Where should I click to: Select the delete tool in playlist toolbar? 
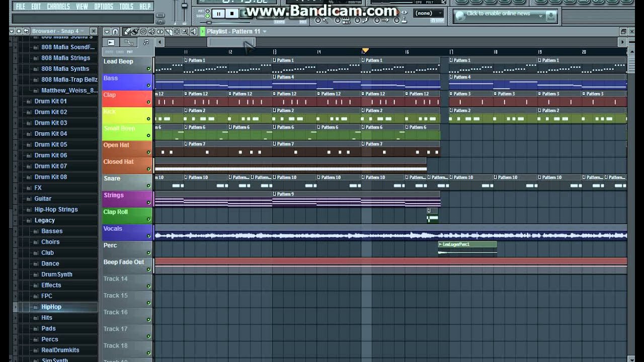click(143, 32)
